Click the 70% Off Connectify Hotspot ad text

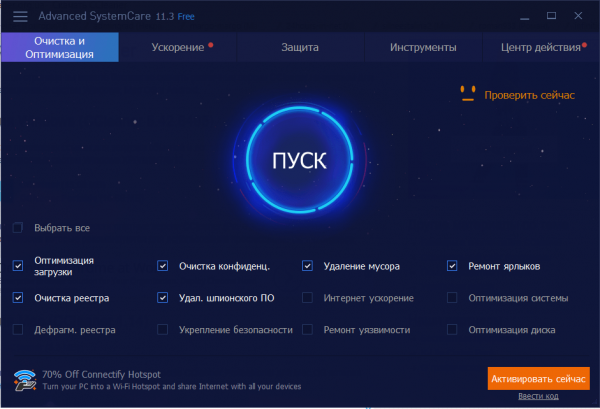(101, 374)
